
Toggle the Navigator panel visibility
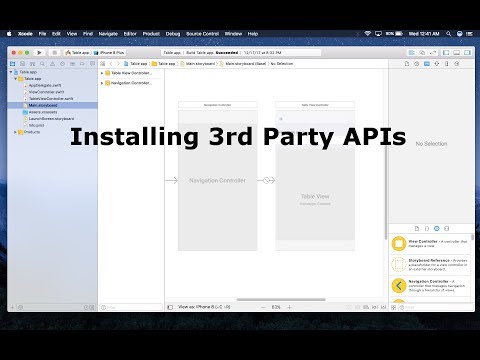(446, 53)
